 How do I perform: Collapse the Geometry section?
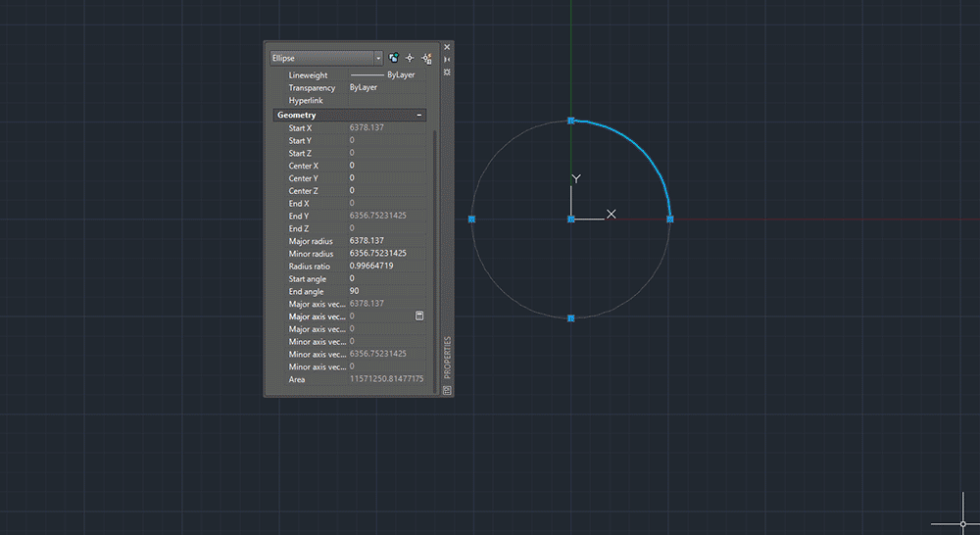[419, 115]
